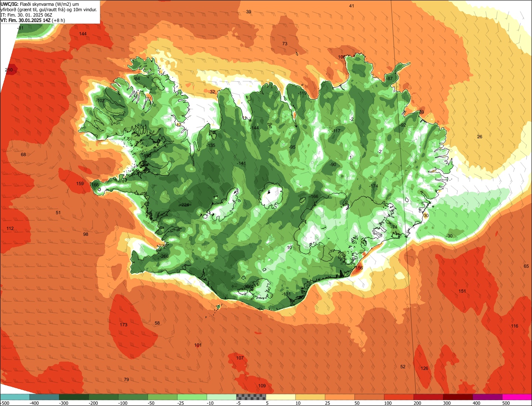Screen dimensions: 532x406
Task: Click the map value '-117' on land
Action: [x=336, y=131]
